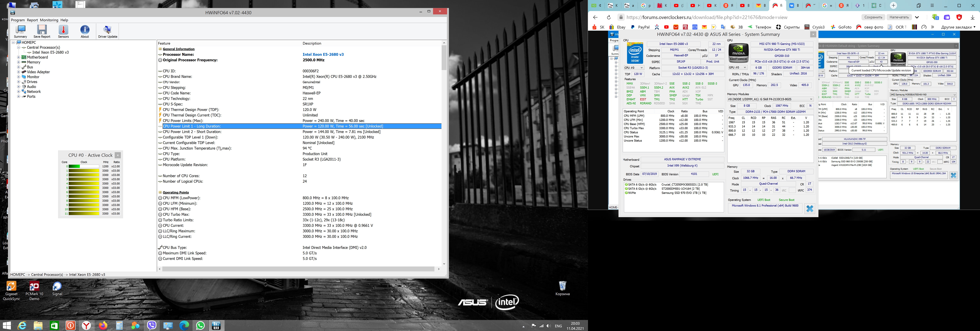980x331 pixels.
Task: Open the Report menu
Action: [32, 20]
